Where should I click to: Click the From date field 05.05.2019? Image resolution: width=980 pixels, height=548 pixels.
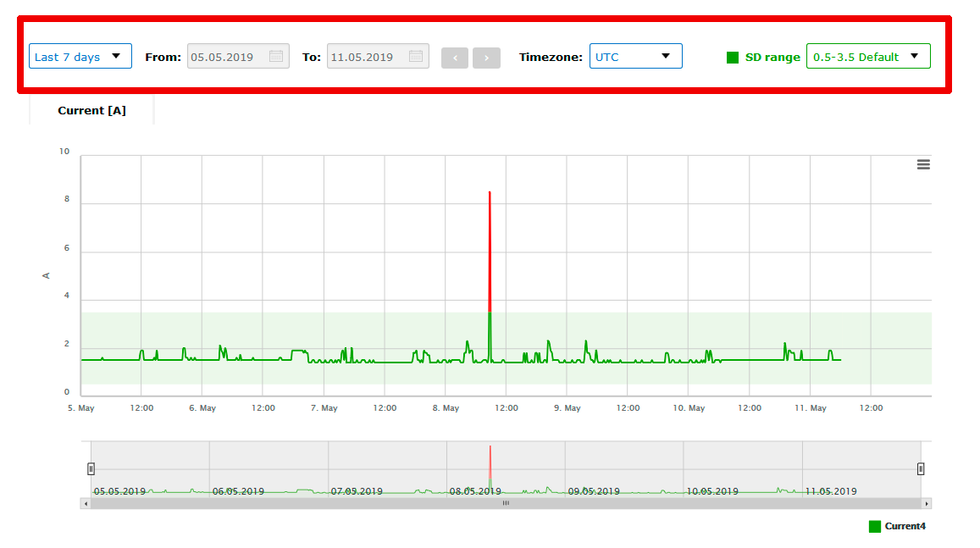(238, 56)
